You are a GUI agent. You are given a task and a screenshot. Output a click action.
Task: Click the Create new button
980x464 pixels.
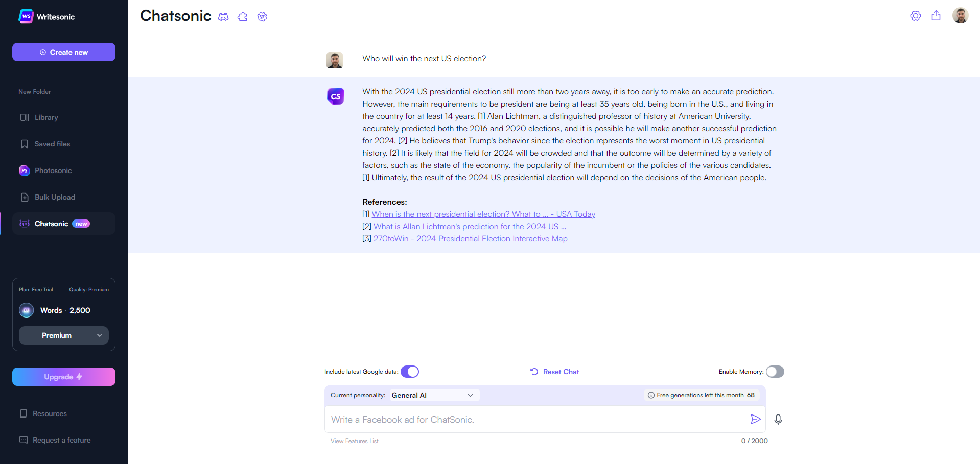[x=64, y=52]
